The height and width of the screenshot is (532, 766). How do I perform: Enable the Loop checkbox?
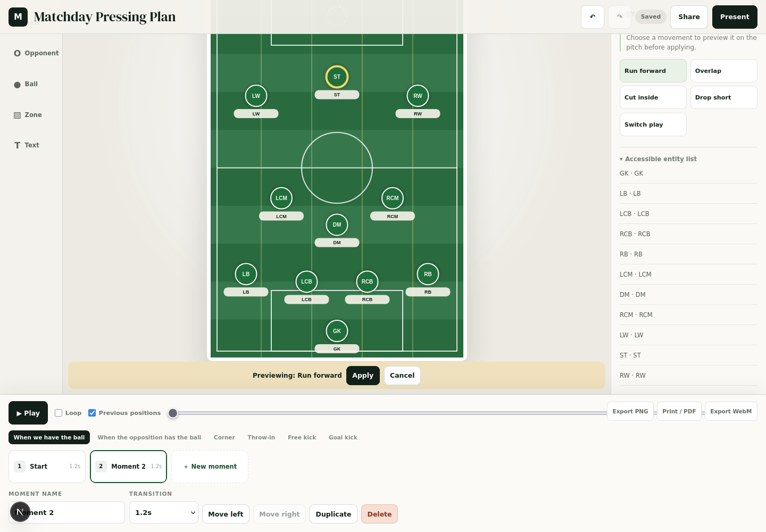point(59,413)
